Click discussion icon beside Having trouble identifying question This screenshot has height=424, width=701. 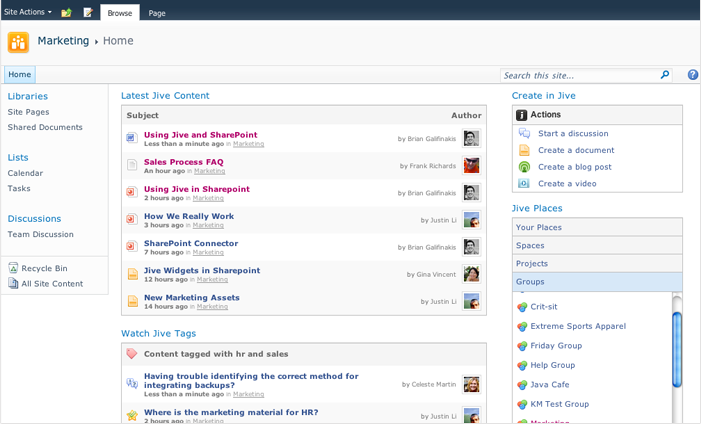tap(132, 383)
